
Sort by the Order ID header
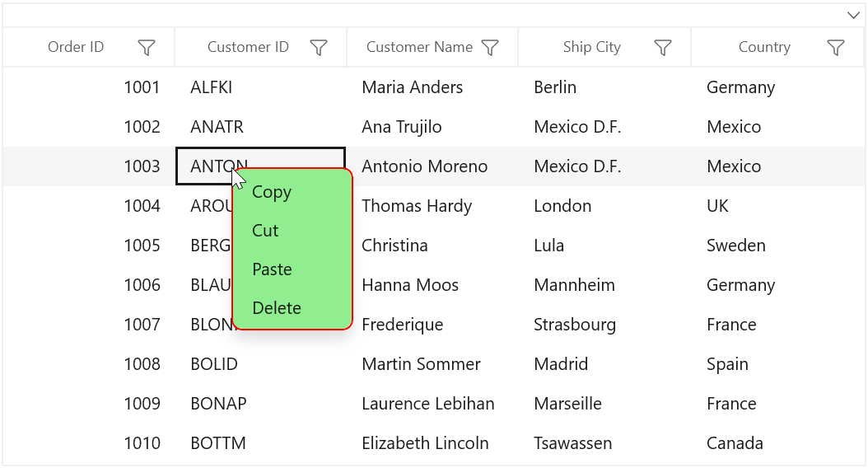[76, 47]
